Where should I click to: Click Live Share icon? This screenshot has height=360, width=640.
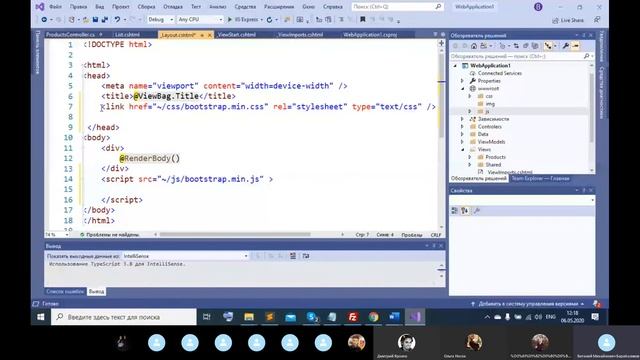click(568, 20)
